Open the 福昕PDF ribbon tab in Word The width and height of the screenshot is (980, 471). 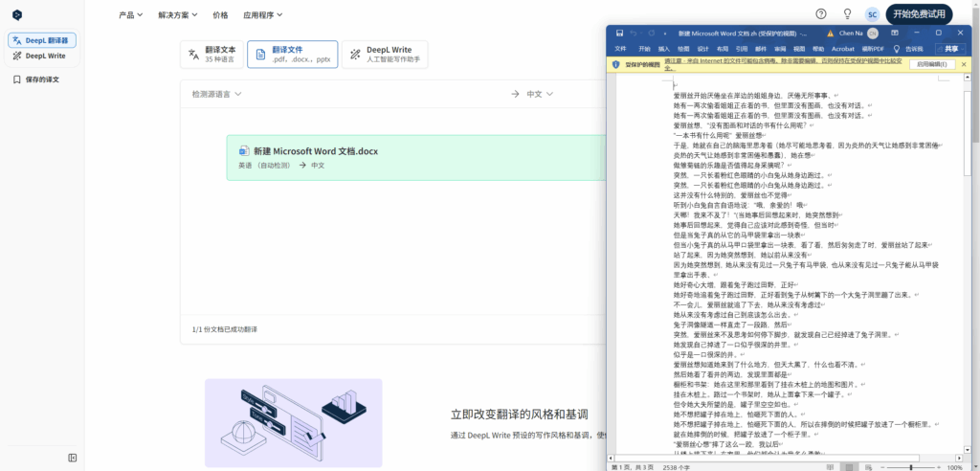coord(873,49)
